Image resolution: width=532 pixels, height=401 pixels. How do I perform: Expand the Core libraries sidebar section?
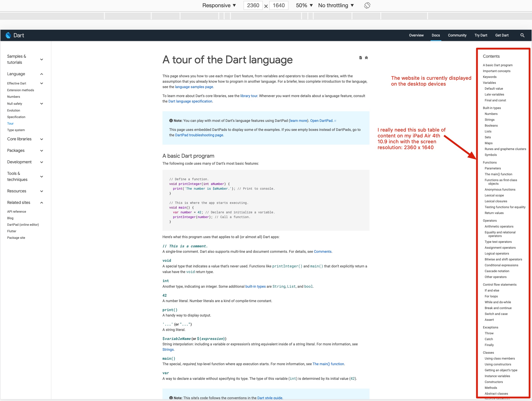tap(42, 139)
